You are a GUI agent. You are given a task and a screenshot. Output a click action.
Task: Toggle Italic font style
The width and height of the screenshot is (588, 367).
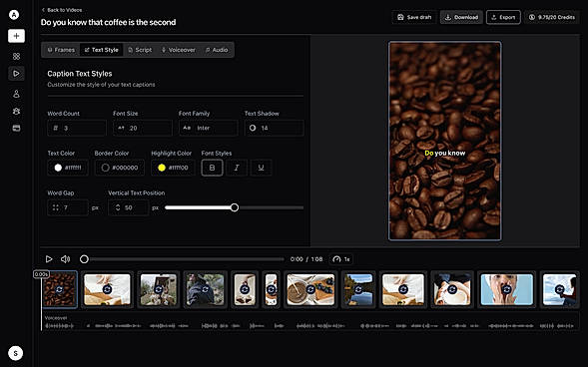click(x=237, y=168)
